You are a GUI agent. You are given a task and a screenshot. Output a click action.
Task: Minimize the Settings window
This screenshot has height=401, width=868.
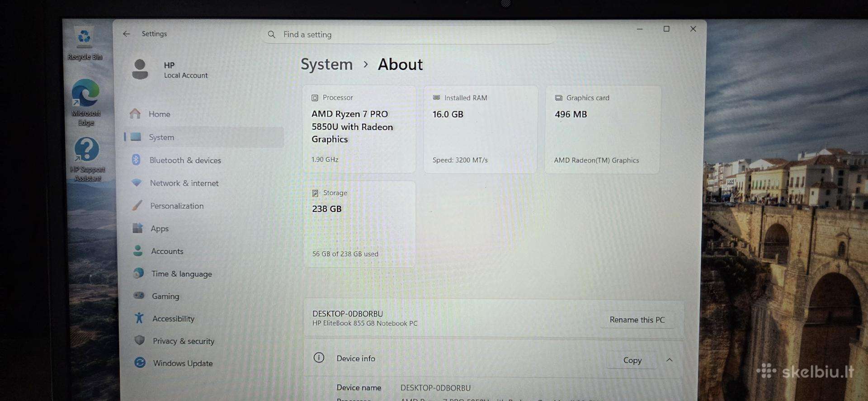pyautogui.click(x=640, y=29)
